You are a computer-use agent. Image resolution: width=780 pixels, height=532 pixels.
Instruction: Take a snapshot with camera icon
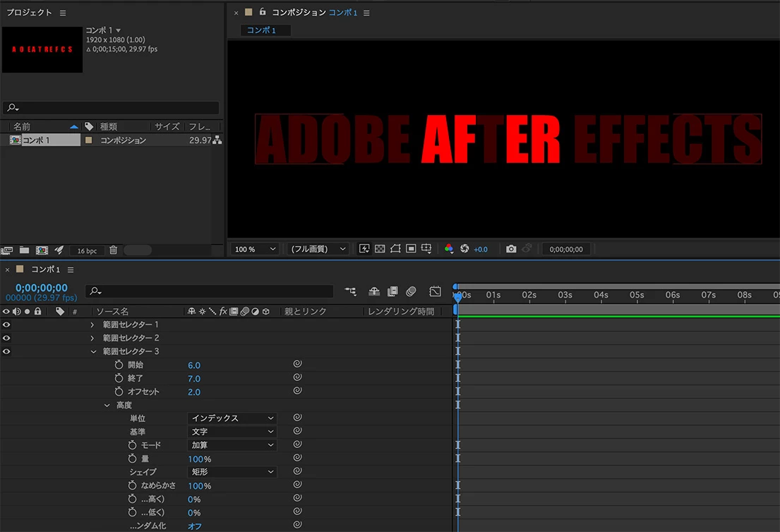point(511,248)
